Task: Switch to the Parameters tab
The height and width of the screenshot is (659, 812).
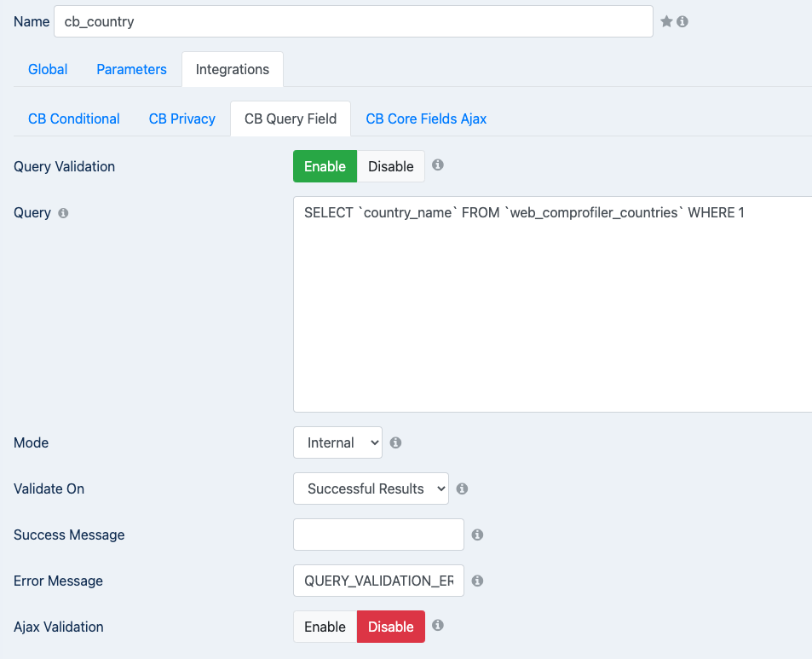Action: click(x=131, y=69)
